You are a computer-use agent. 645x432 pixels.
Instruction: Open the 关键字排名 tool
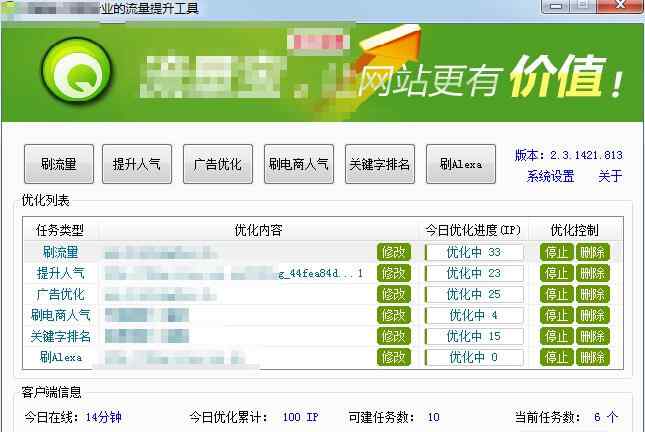click(379, 164)
